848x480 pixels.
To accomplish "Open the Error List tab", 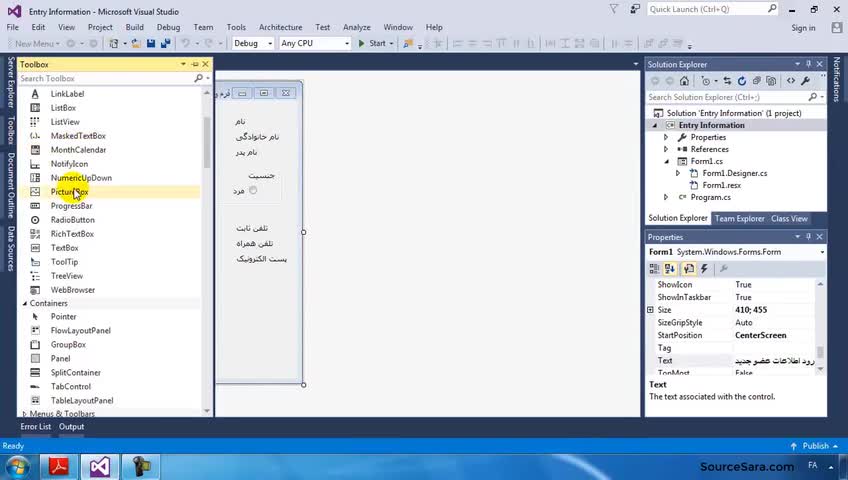I will [36, 426].
